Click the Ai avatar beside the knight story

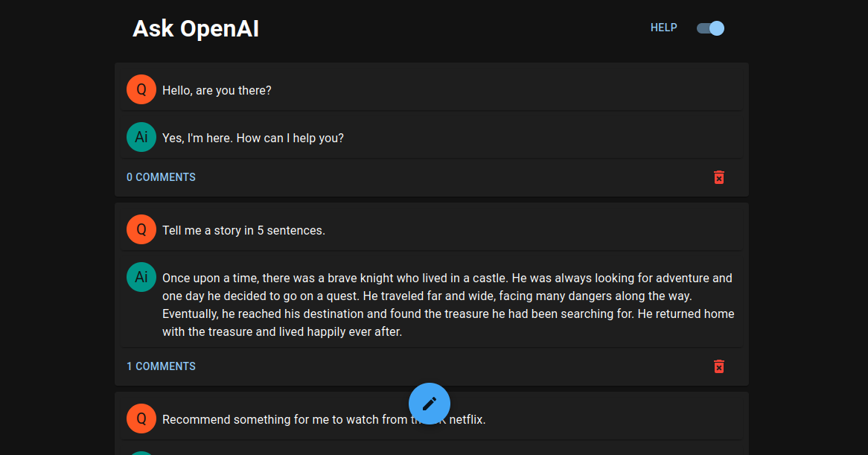click(141, 277)
